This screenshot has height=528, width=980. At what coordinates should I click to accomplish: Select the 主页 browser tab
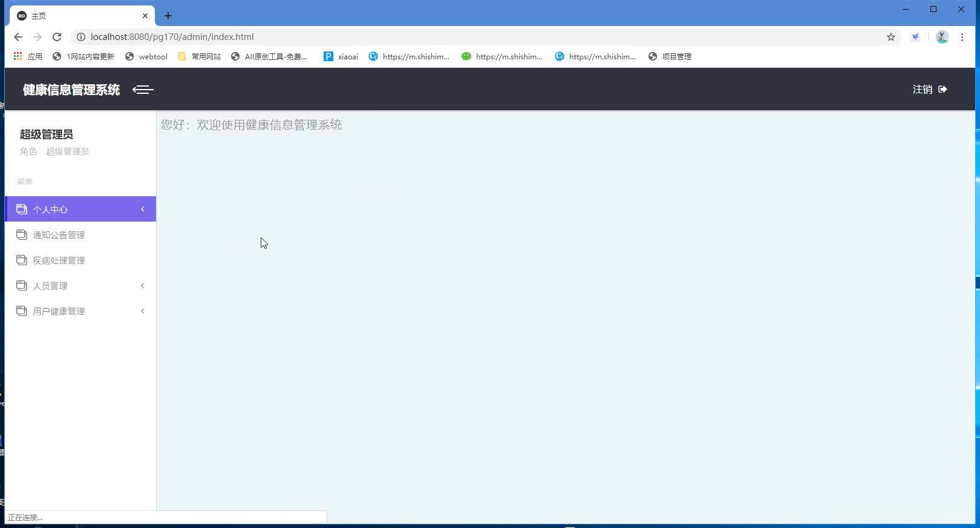pyautogui.click(x=82, y=16)
